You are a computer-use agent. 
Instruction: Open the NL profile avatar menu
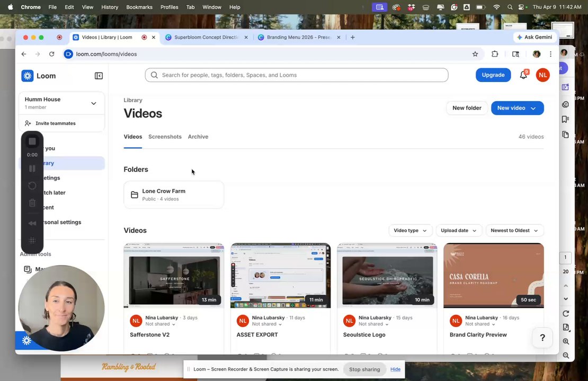tap(542, 75)
